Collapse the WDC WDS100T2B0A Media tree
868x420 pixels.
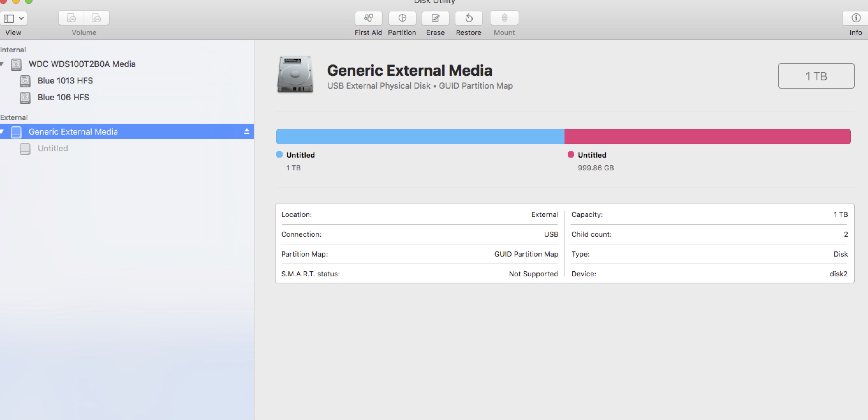2,64
